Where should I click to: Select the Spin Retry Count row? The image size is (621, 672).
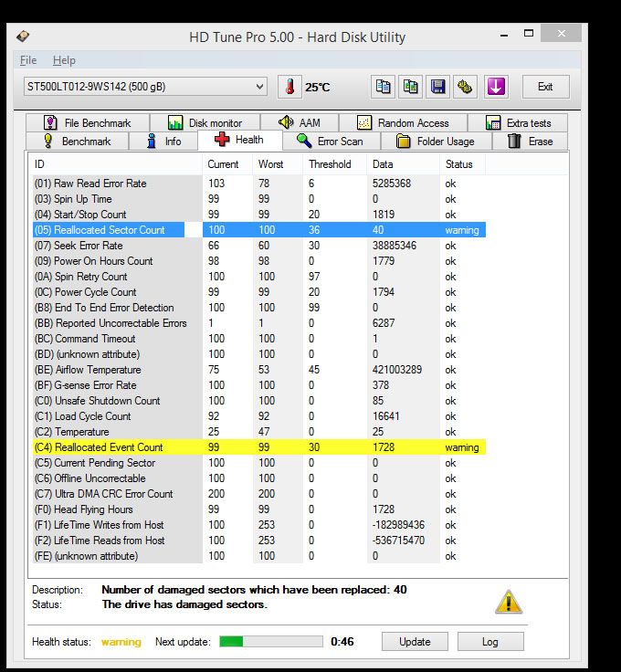coord(258,277)
